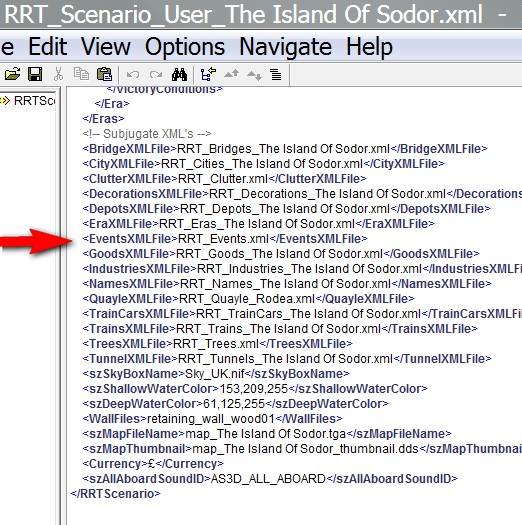The height and width of the screenshot is (525, 522).
Task: Click the CityXMLFile line
Action: coord(264,164)
